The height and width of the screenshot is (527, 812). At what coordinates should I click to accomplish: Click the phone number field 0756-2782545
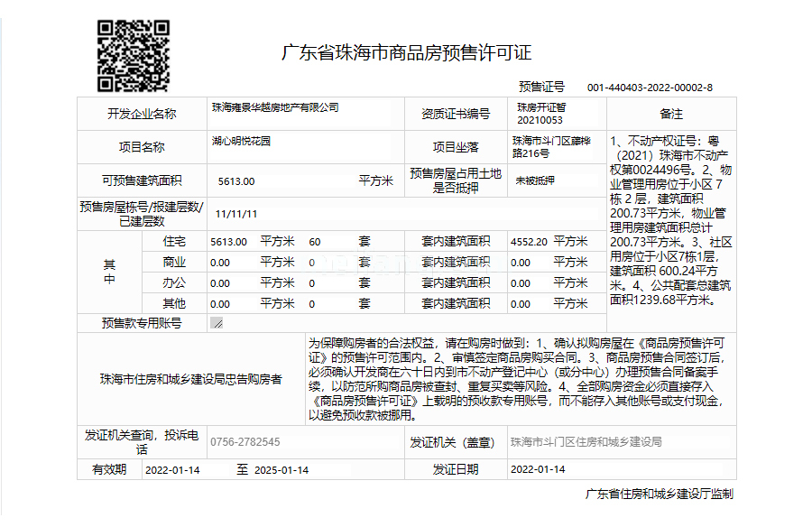pos(306,442)
